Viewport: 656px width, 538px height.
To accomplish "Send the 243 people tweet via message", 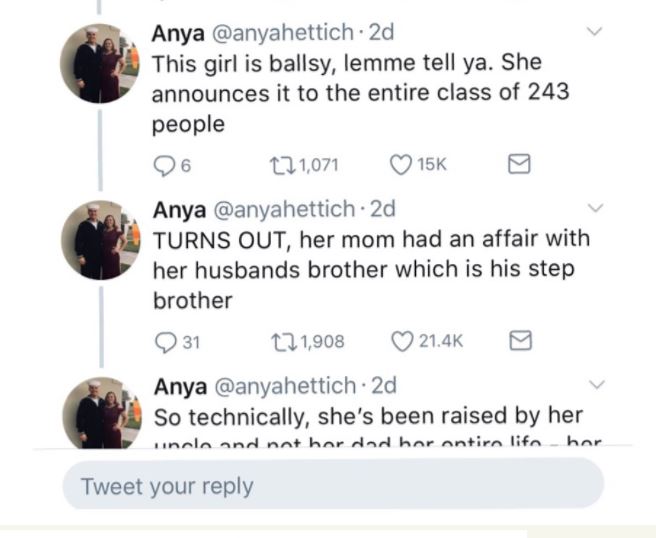I will [519, 165].
